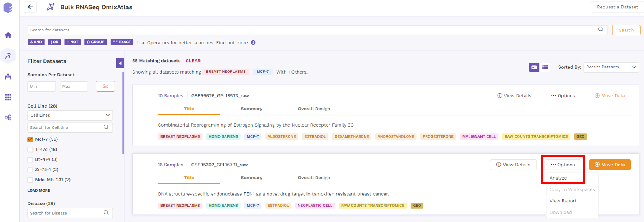Open the apps grid icon in sidebar

pos(8,97)
